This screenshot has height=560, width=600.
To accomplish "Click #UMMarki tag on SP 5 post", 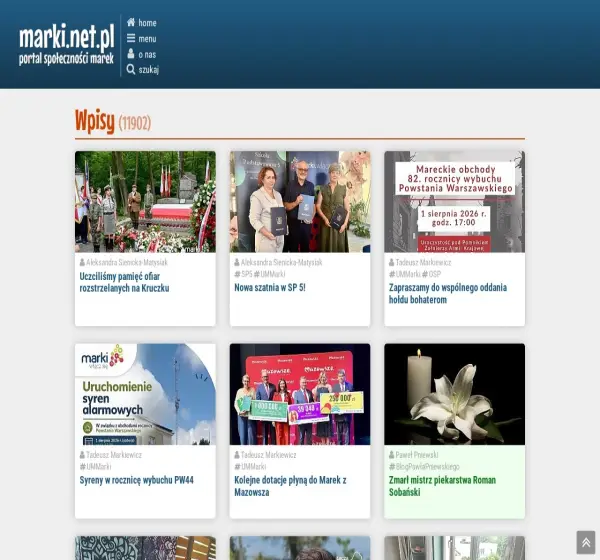I will tap(269, 274).
